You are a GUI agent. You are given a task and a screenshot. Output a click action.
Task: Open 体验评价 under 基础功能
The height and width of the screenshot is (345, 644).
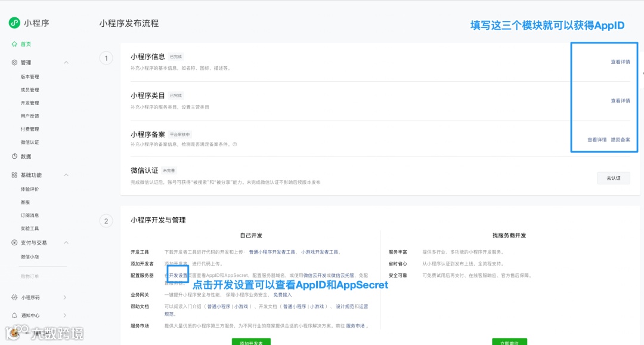point(30,189)
